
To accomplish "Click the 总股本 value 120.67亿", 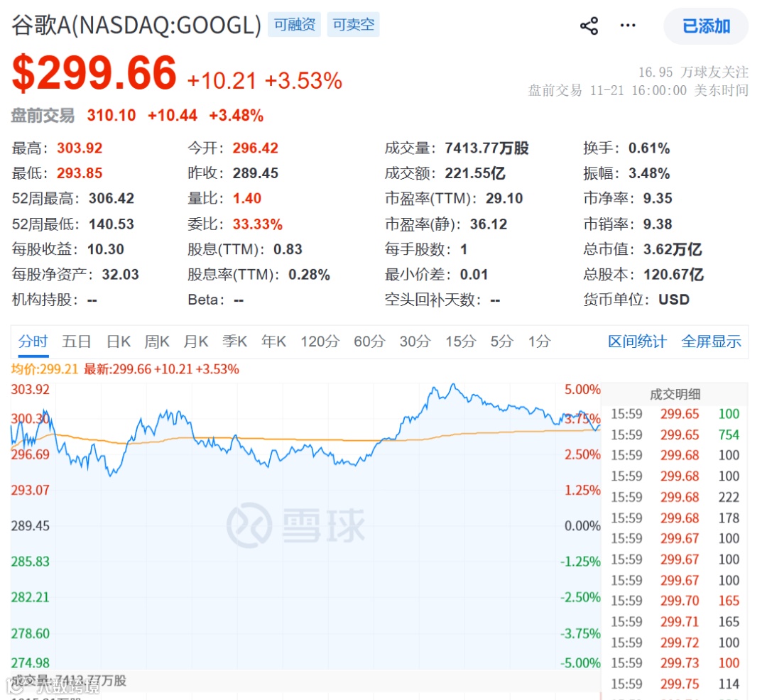I will point(673,274).
